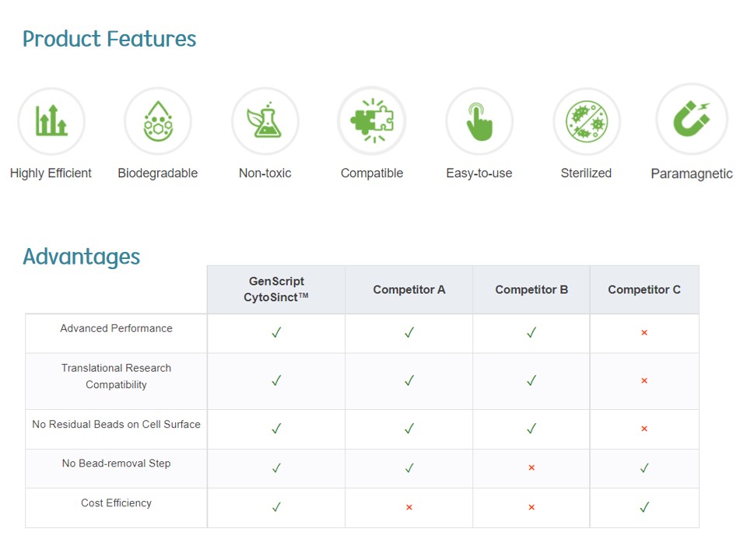Select the Compatible puzzle piece icon
The image size is (747, 560).
pyautogui.click(x=371, y=121)
